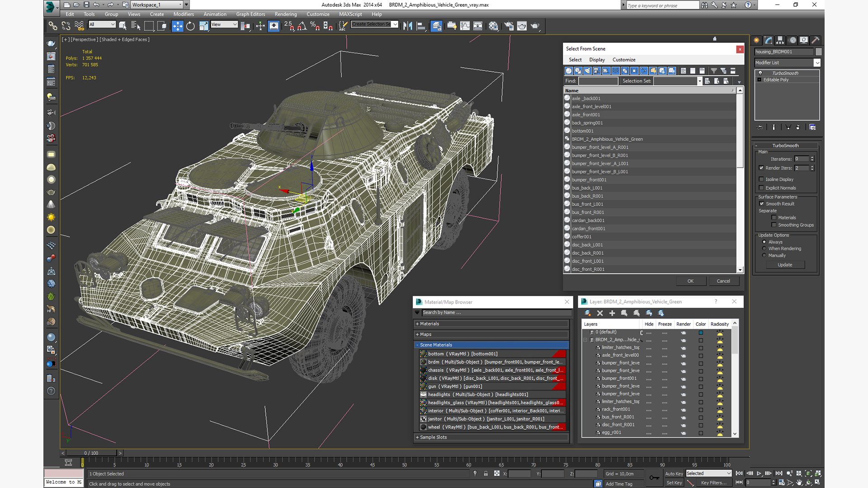This screenshot has height=488, width=868.
Task: Enable Separate by Smoothing Groups checkbox
Action: tap(774, 225)
